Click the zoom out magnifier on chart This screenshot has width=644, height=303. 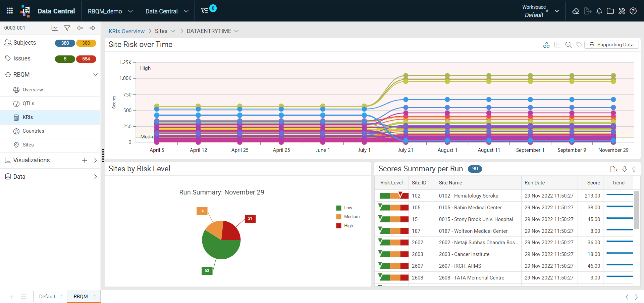(x=568, y=45)
